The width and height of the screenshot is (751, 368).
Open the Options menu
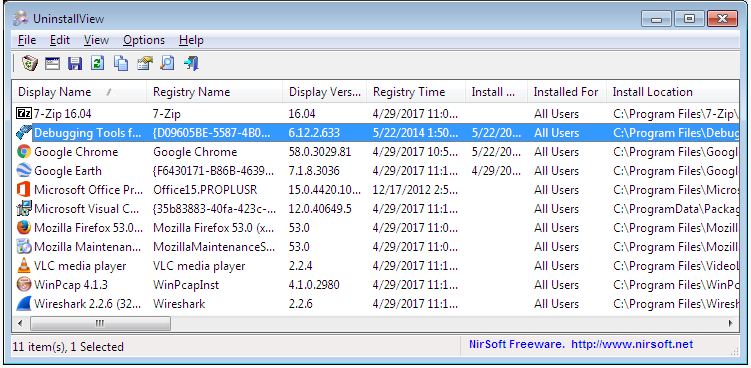[144, 40]
